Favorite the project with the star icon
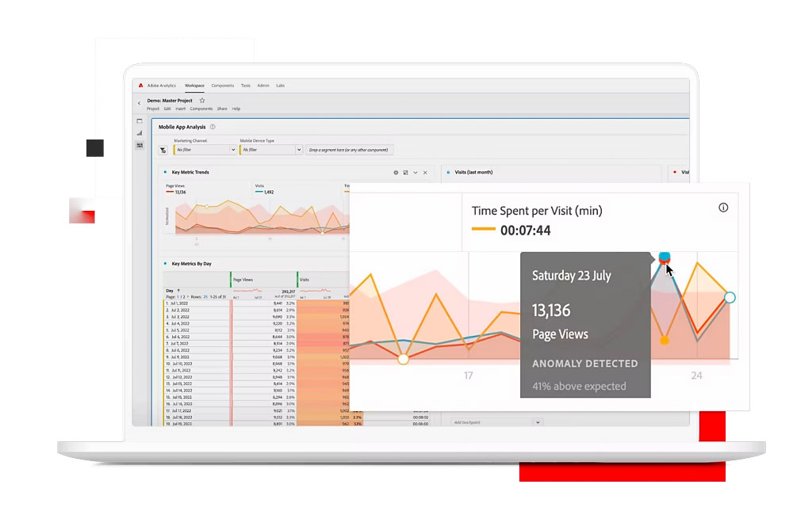812x519 pixels. pos(202,101)
